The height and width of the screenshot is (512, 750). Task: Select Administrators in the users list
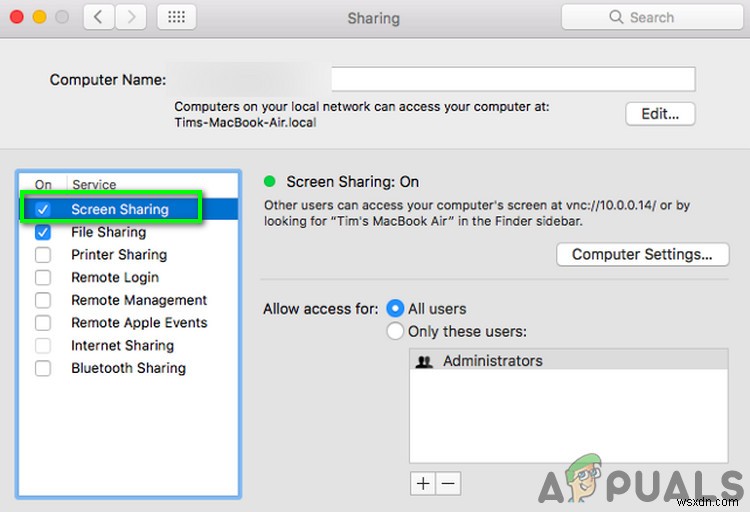click(569, 360)
